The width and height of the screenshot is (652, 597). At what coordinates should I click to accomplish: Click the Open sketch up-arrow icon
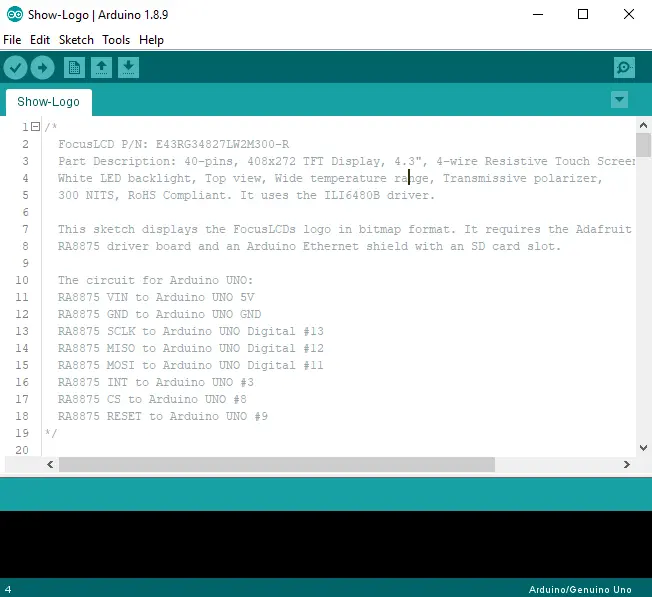[x=101, y=67]
